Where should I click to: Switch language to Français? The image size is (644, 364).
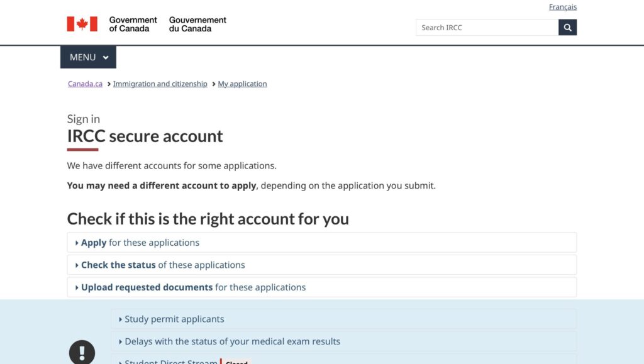(563, 7)
